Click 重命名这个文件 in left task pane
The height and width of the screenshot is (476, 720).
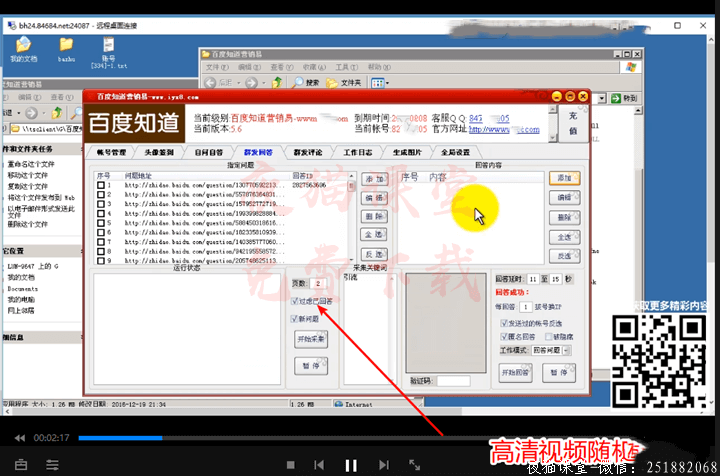31,164
